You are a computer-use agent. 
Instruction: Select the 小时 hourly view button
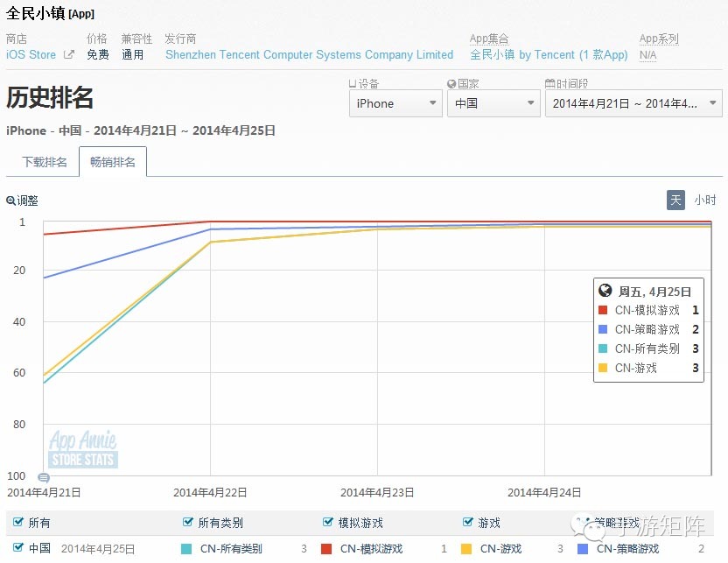(x=704, y=201)
